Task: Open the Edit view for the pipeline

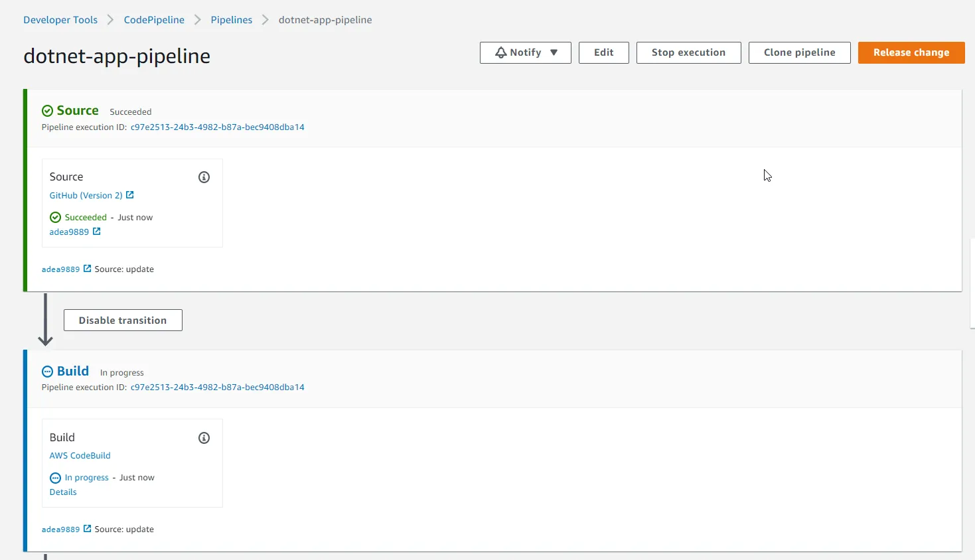Action: point(603,52)
